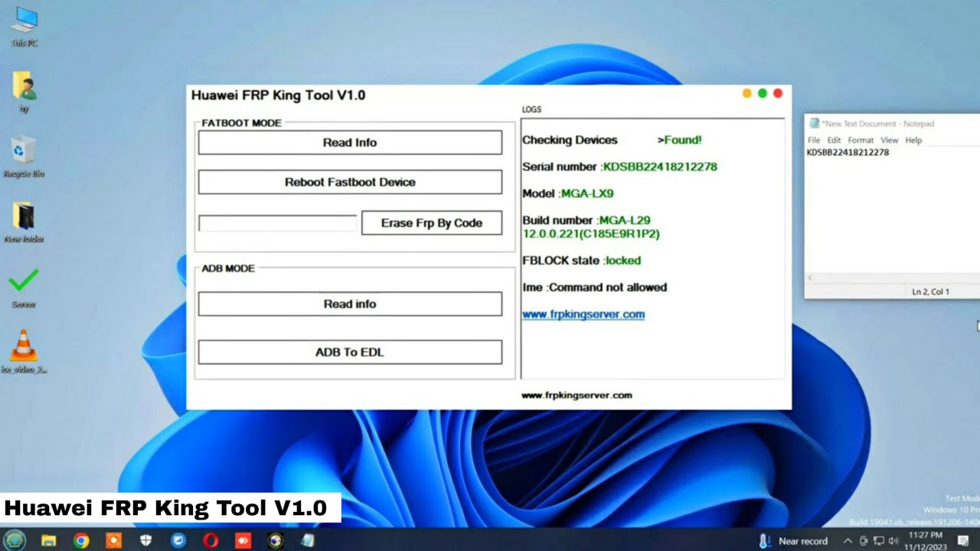Close FRP King Tool with red dot
The width and height of the screenshot is (980, 551).
(778, 93)
